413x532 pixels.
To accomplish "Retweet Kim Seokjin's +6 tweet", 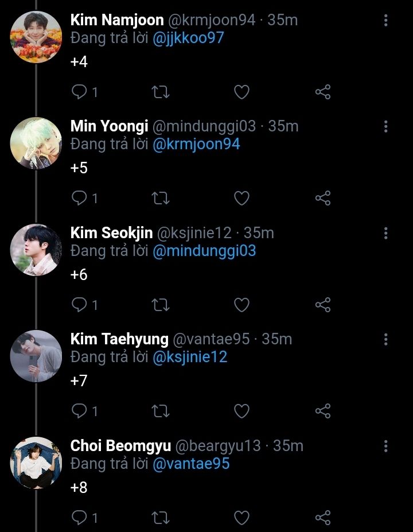I will click(160, 305).
